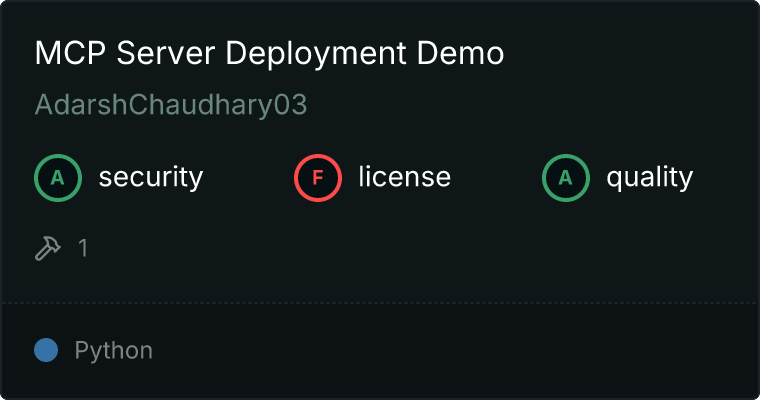The width and height of the screenshot is (760, 400).
Task: Click the hammer tools icon
Action: pos(48,248)
